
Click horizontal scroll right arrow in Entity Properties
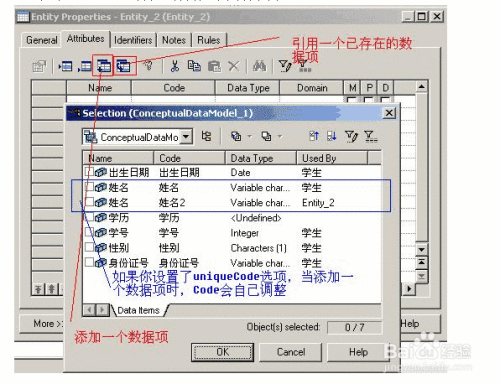click(409, 289)
